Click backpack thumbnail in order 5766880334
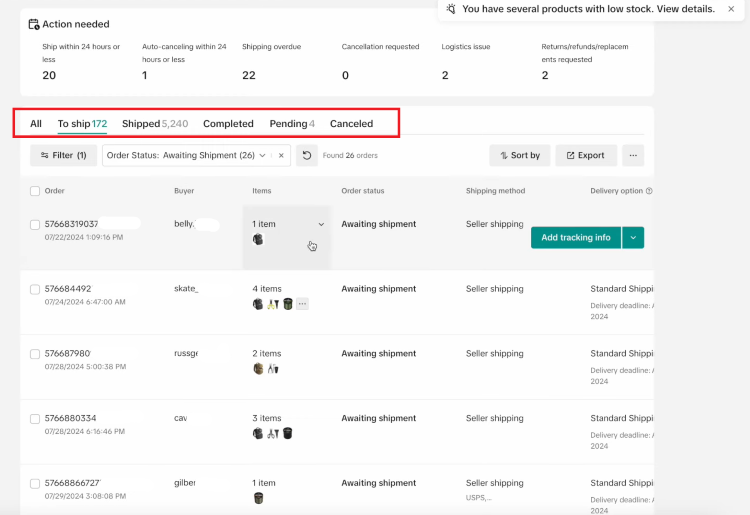The image size is (750, 515). pyautogui.click(x=258, y=433)
